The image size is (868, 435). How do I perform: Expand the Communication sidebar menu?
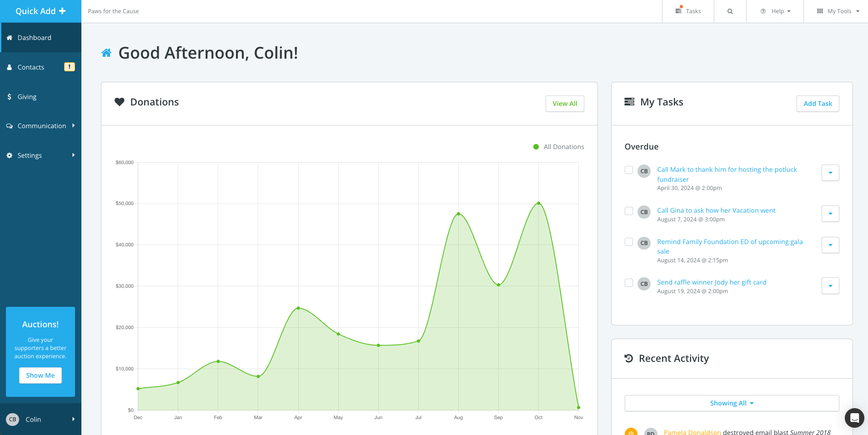coord(41,126)
